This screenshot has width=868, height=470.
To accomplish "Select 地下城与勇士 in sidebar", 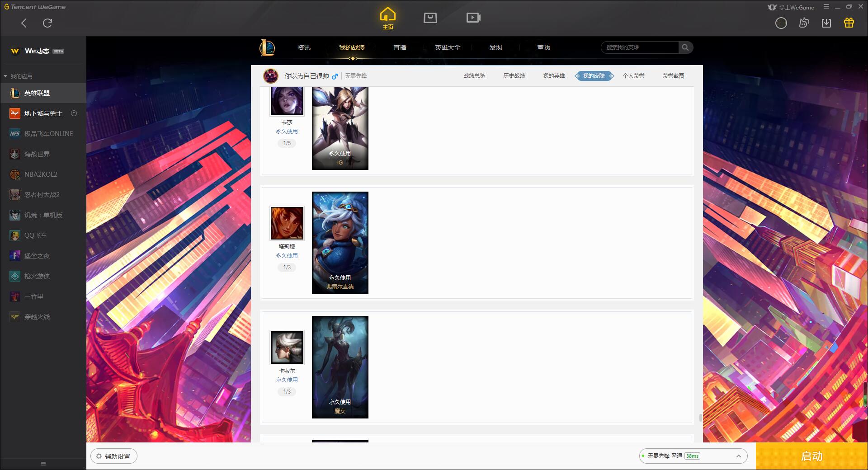I will [x=43, y=113].
